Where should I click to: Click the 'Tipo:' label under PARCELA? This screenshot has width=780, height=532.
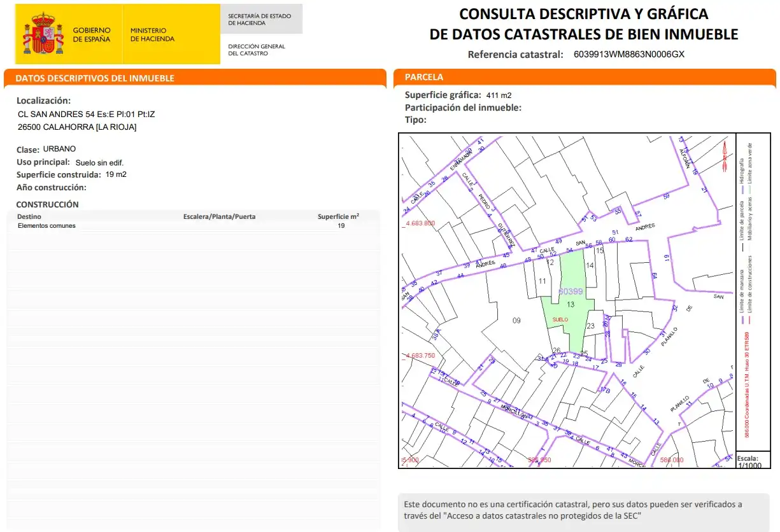(x=416, y=119)
